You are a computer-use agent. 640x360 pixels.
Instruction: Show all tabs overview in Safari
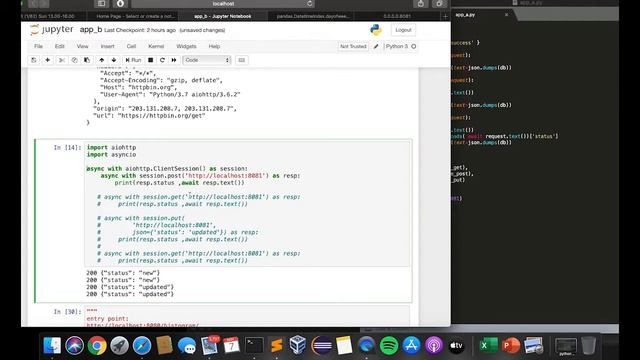pyautogui.click(x=439, y=4)
